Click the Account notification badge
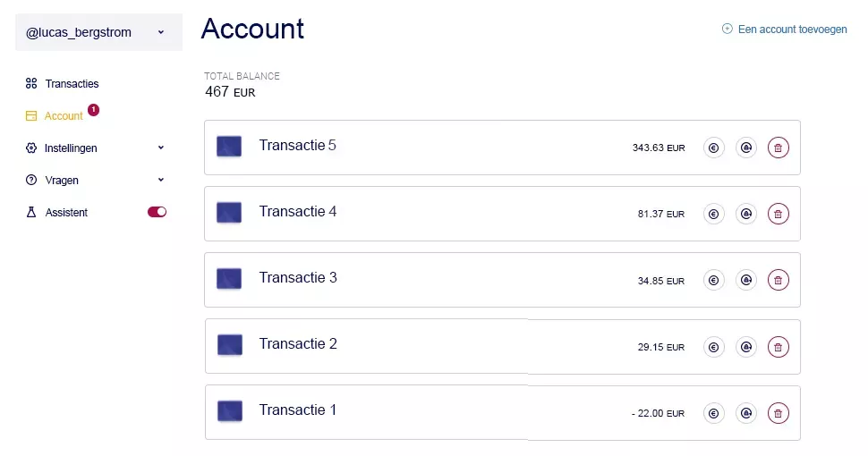The height and width of the screenshot is (456, 868). click(x=93, y=109)
